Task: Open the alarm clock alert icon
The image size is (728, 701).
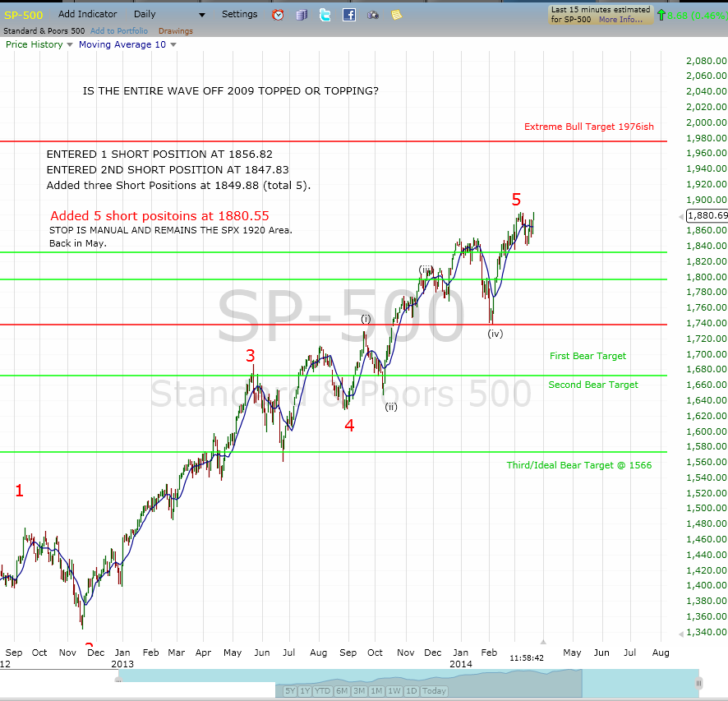Action: coord(278,15)
